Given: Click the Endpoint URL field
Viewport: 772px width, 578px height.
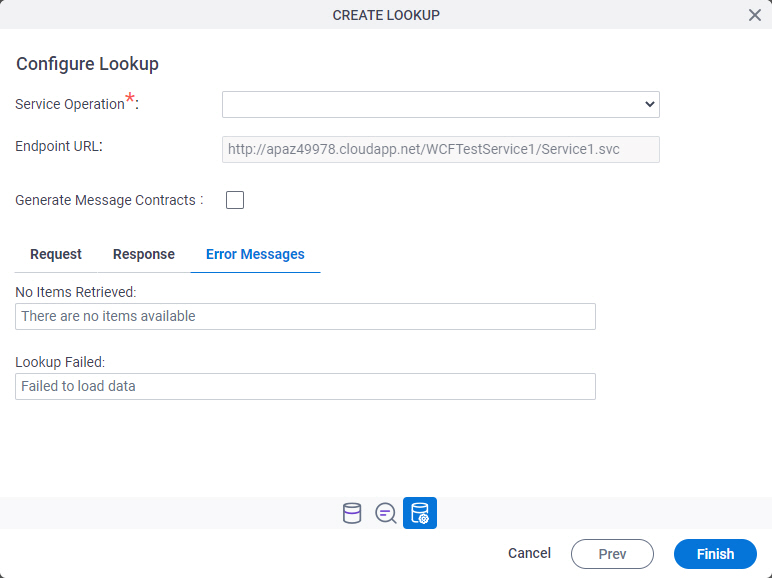Looking at the screenshot, I should coord(441,150).
